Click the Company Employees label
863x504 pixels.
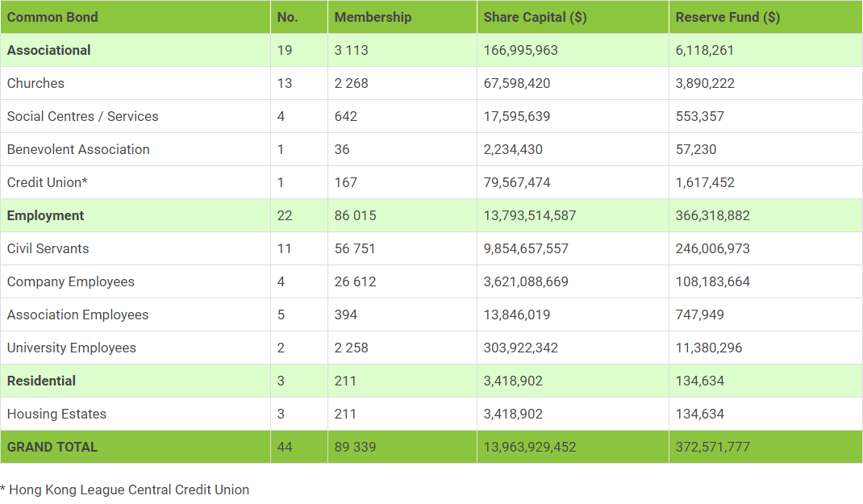click(70, 281)
